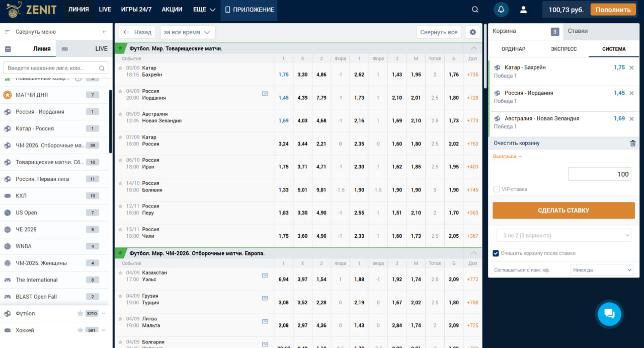644x348 pixels.
Task: Remove Катар - Бахрейн from betslip
Action: pos(631,67)
